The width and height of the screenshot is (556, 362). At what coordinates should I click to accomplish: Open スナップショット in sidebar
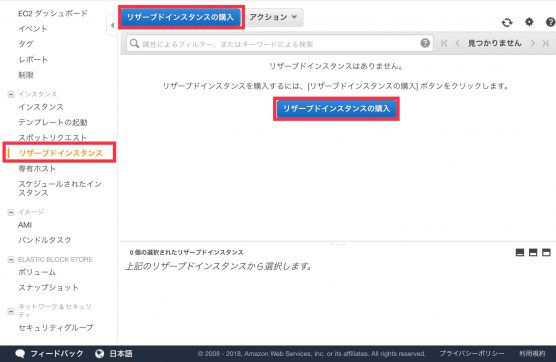pyautogui.click(x=49, y=288)
